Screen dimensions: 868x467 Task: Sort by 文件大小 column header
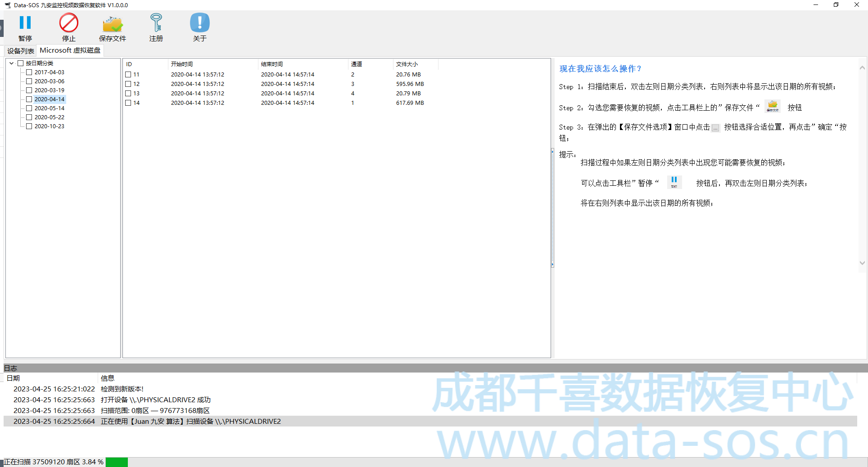(416, 64)
